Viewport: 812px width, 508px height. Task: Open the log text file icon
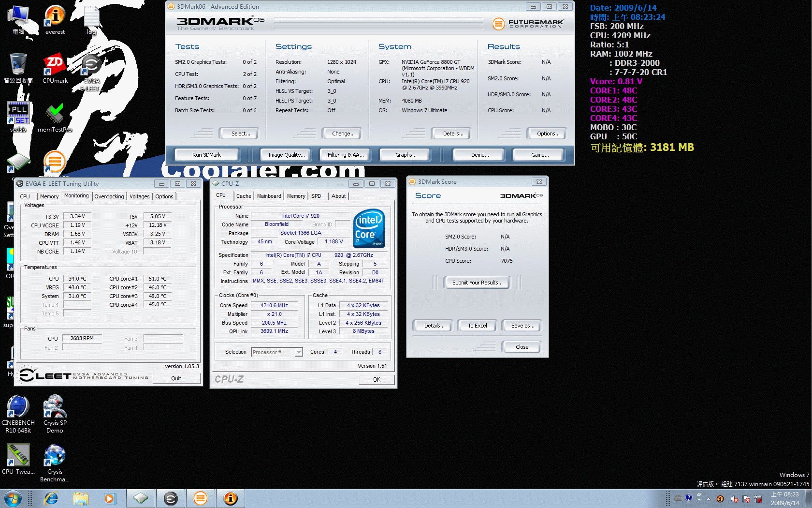click(91, 20)
